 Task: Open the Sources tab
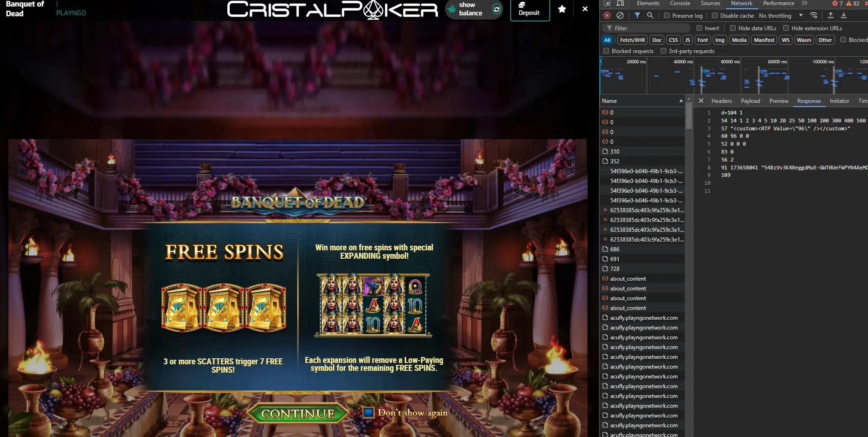pos(711,3)
